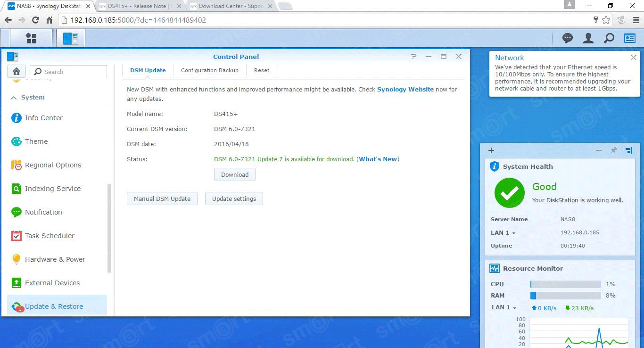Screen dimensions: 644x348
Task: Click the Resource Monitor network graph
Action: point(579,333)
